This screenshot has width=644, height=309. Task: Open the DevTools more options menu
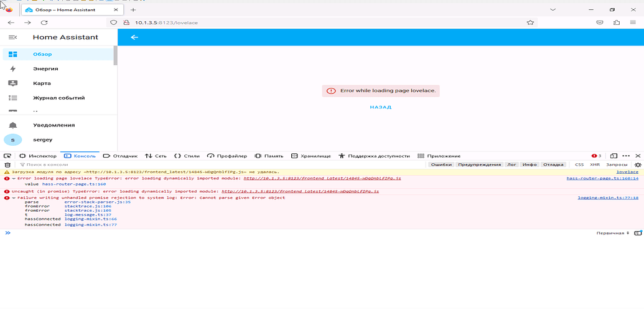[626, 156]
